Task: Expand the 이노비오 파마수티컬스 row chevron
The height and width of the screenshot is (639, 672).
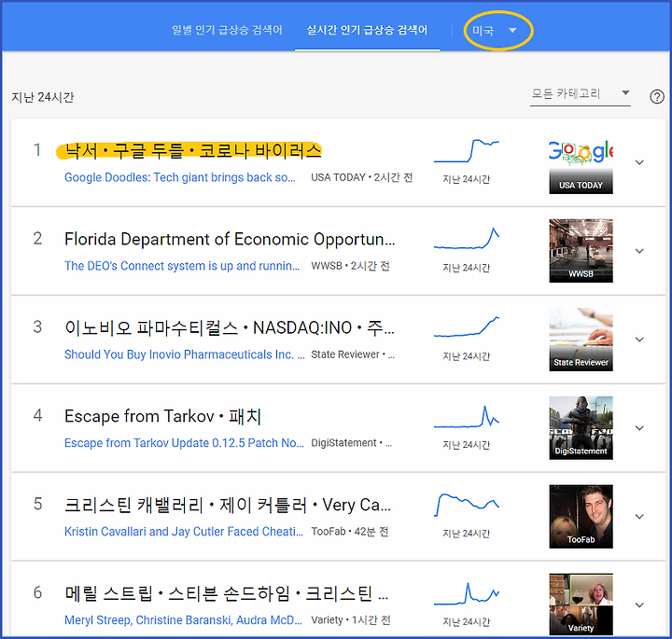Action: pos(639,340)
